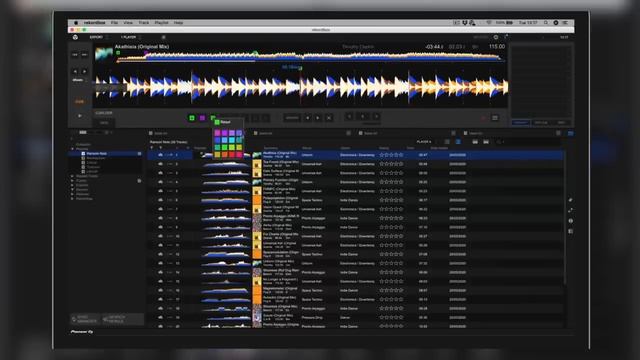Viewport: 640px width, 360px height.
Task: Expand the Explorer tree node
Action: click(73, 185)
